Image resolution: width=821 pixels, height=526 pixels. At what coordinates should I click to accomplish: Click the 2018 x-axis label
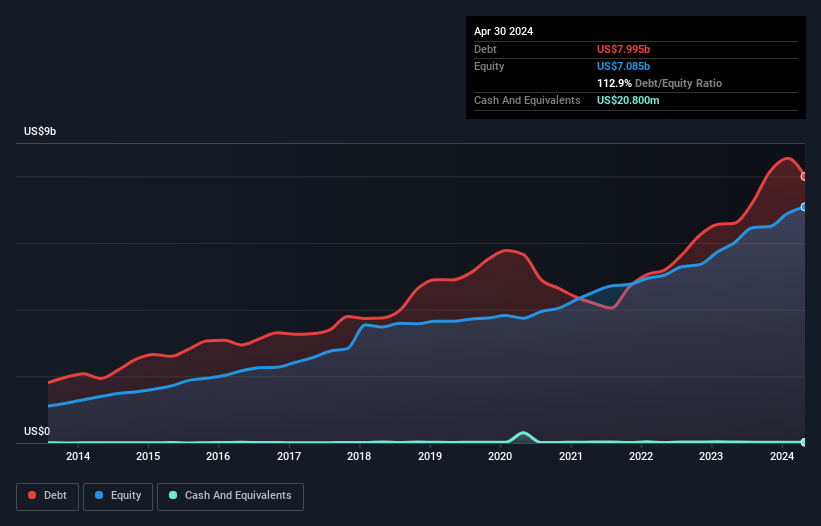pos(359,456)
